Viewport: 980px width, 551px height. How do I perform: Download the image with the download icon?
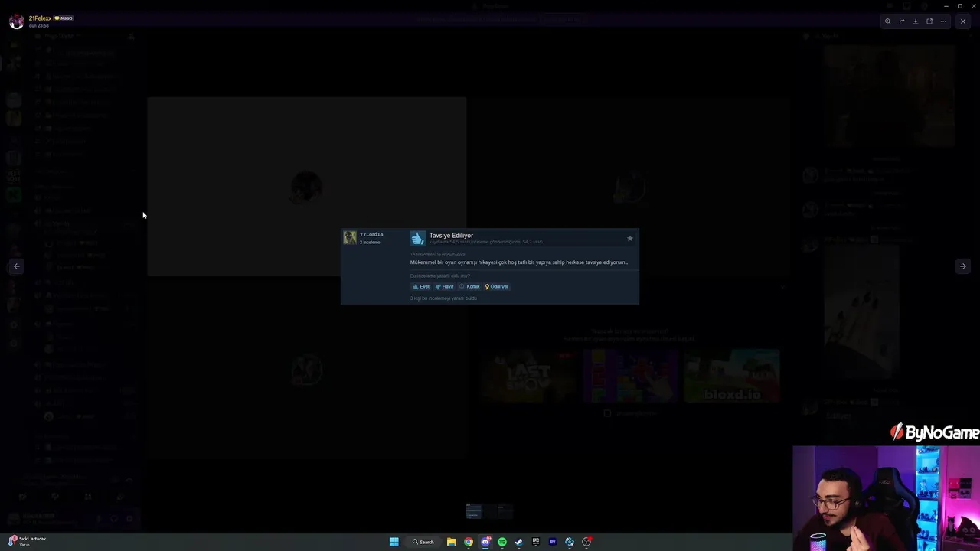916,21
